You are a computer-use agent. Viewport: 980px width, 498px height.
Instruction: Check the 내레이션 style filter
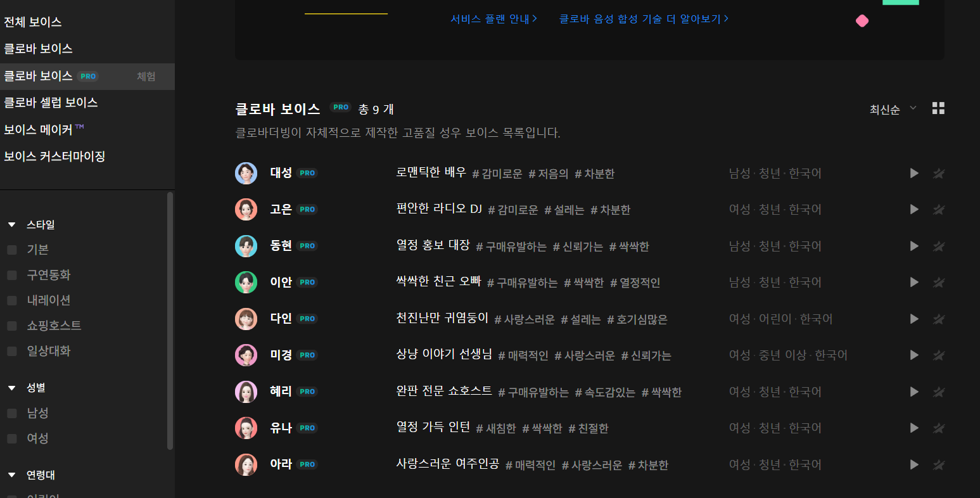(x=12, y=300)
